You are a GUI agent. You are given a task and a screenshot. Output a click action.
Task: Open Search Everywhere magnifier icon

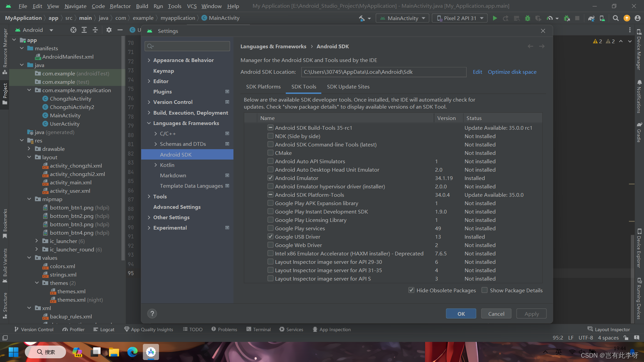click(615, 18)
